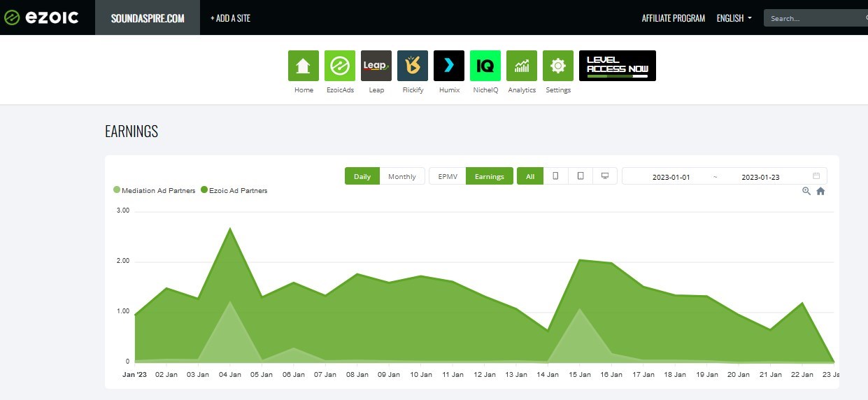Screen dimensions: 868x400
Task: Open the EzoicAds icon
Action: point(340,66)
